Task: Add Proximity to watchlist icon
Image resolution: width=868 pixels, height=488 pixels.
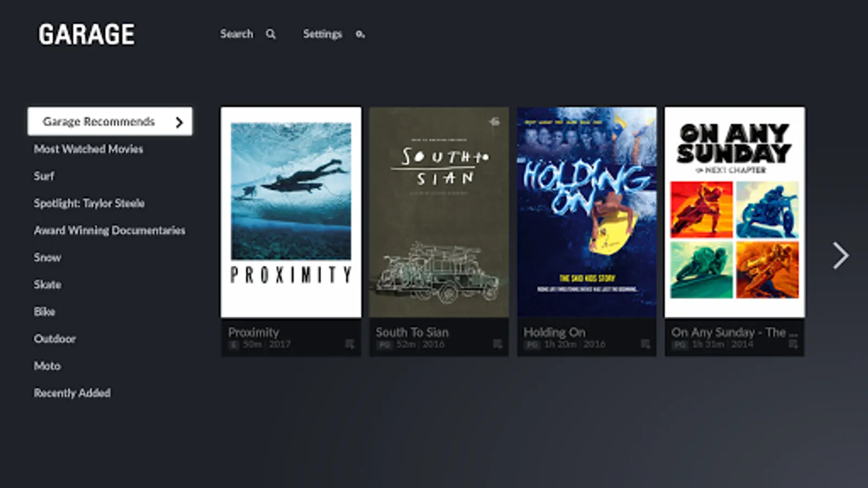Action: coord(350,344)
